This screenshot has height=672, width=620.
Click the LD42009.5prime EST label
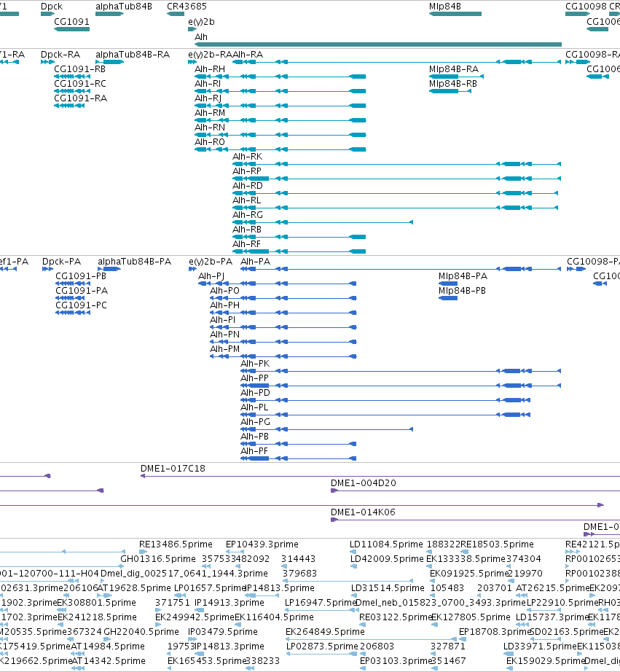point(388,559)
